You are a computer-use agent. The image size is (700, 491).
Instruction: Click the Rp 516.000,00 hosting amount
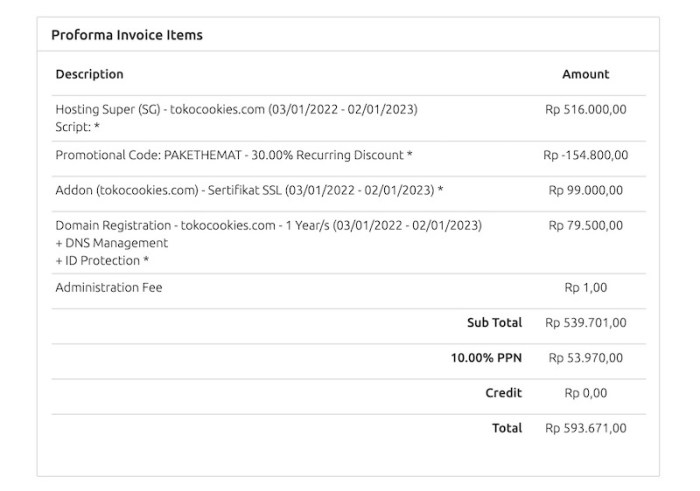pyautogui.click(x=585, y=109)
